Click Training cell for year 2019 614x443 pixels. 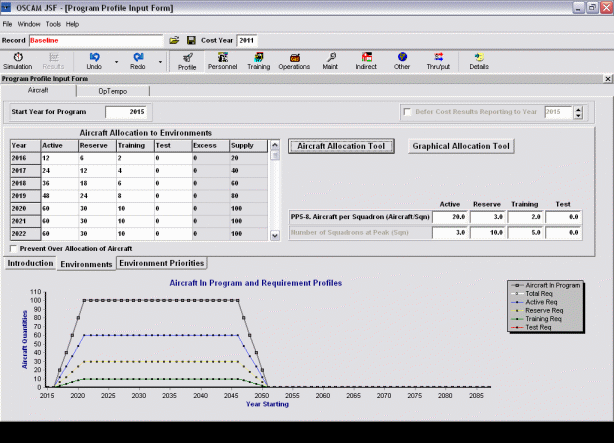(135, 196)
